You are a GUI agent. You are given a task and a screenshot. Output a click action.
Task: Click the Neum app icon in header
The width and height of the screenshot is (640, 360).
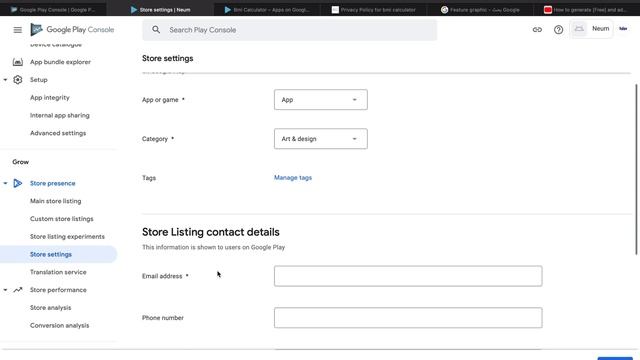pyautogui.click(x=579, y=29)
